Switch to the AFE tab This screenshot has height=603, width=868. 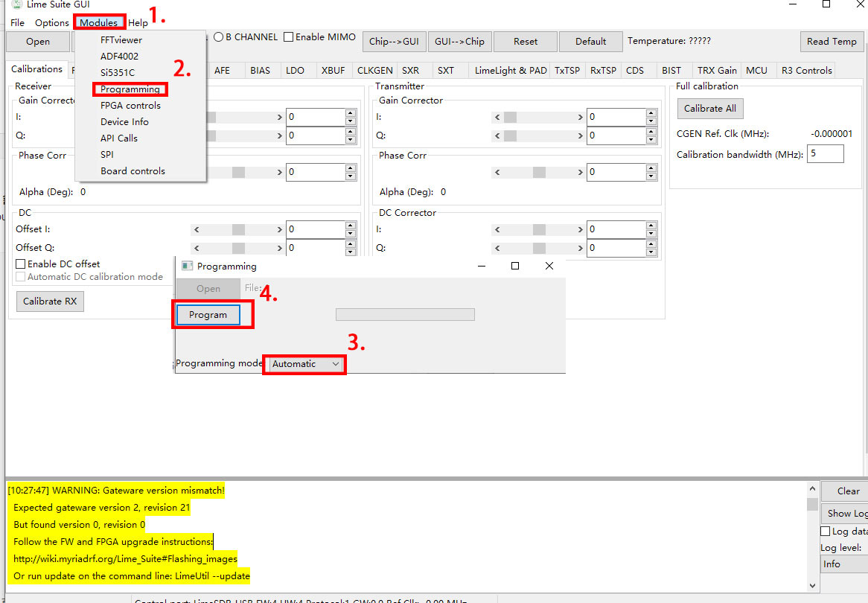tap(222, 70)
